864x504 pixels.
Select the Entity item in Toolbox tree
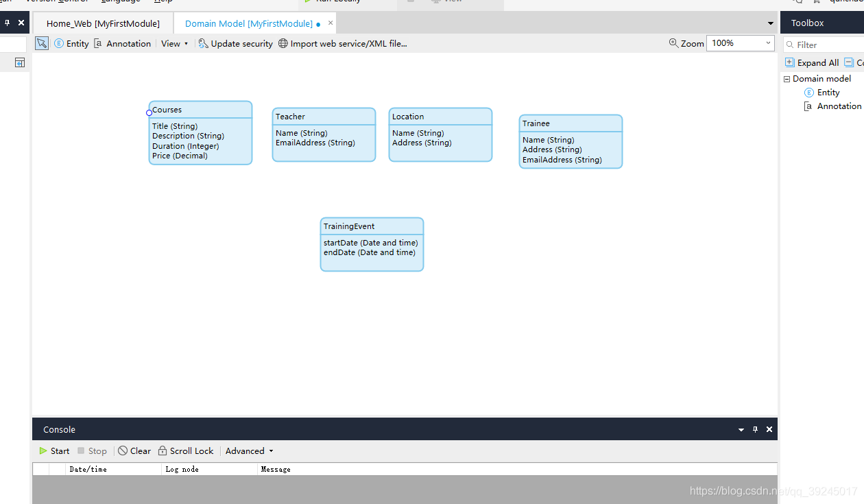tap(828, 93)
